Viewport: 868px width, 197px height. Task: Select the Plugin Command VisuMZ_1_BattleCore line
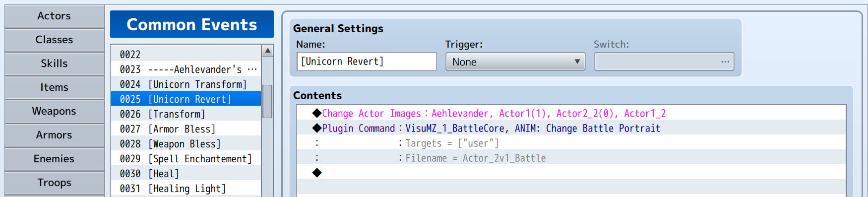pos(571,128)
